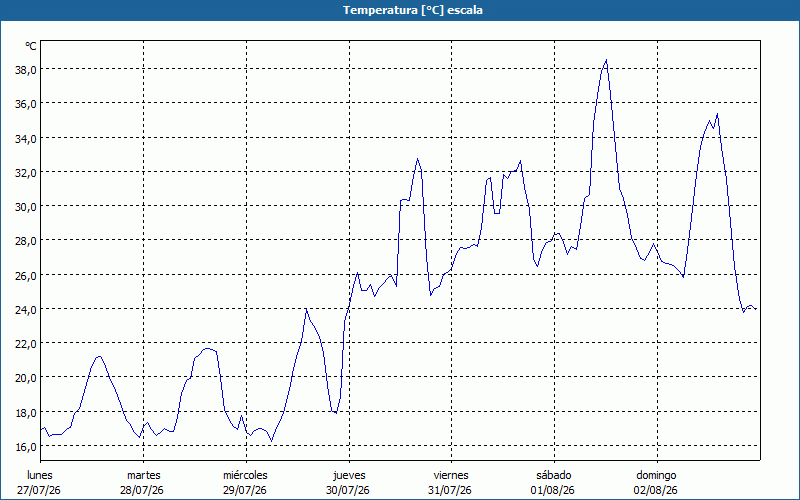
Task: Click the 20,0 y-axis value
Action: [26, 379]
